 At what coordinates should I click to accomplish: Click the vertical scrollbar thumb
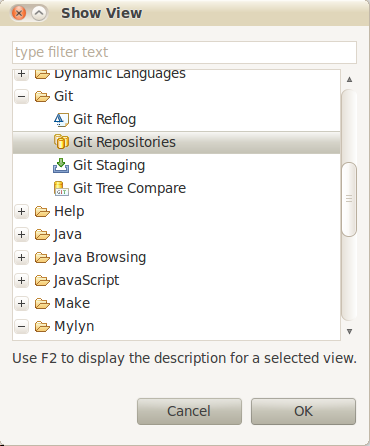click(349, 199)
